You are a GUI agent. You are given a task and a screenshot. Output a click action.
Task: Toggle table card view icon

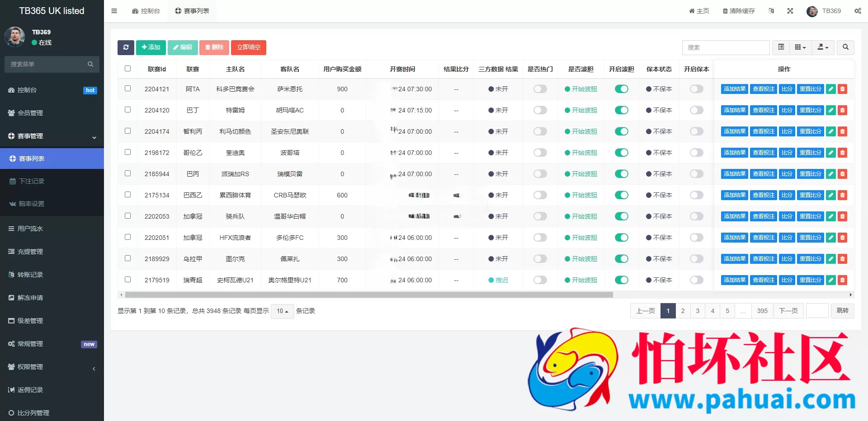(781, 47)
